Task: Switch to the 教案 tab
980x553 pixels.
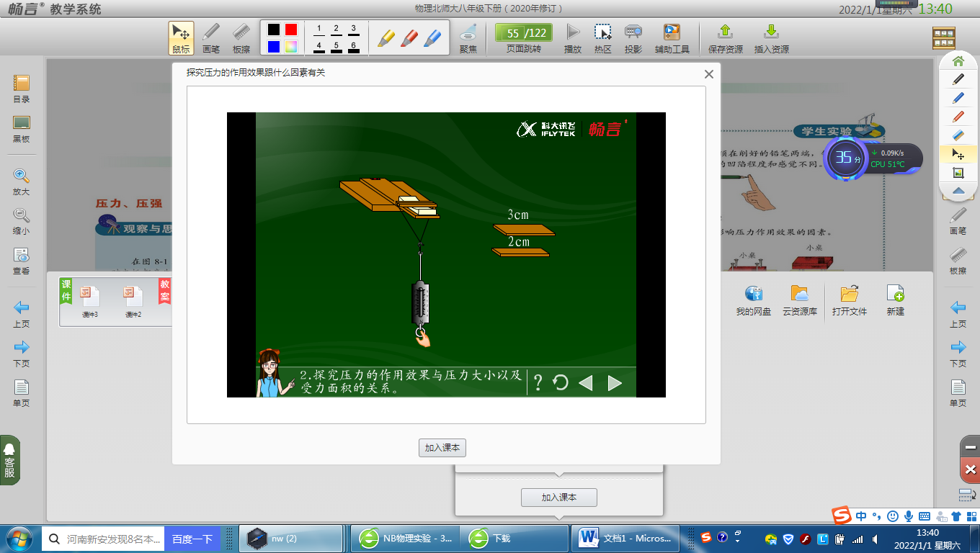Action: [165, 290]
